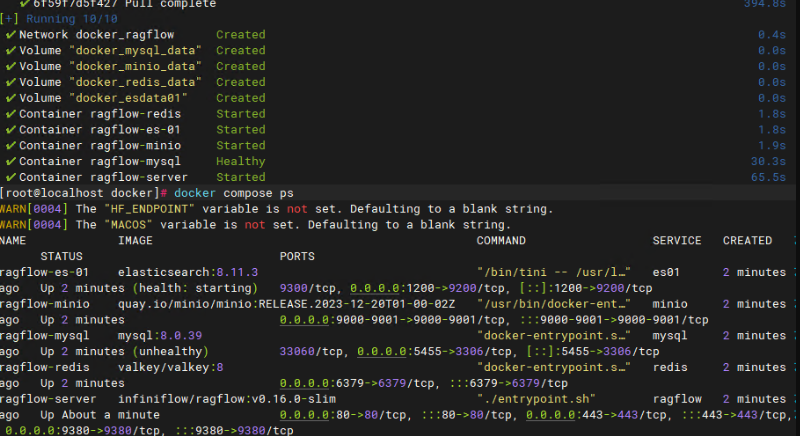Click the volume name "docker_esdata01"

[128, 98]
